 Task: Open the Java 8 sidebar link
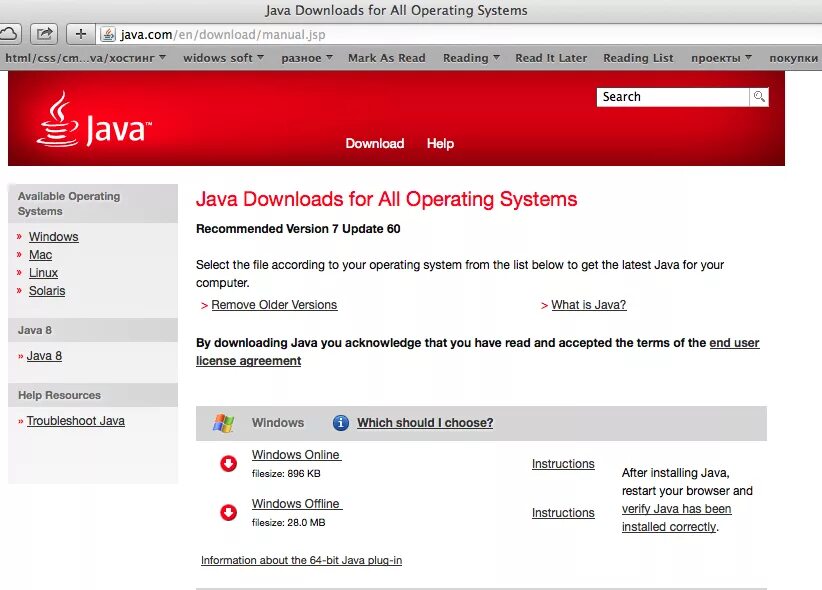pos(44,356)
